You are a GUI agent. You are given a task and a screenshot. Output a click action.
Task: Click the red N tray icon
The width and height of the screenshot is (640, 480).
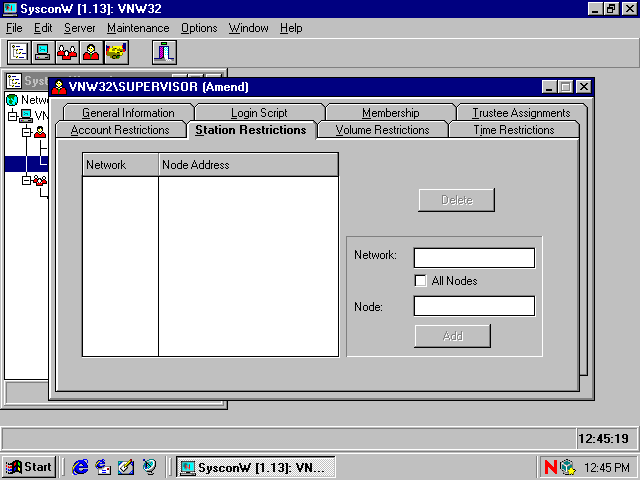550,467
